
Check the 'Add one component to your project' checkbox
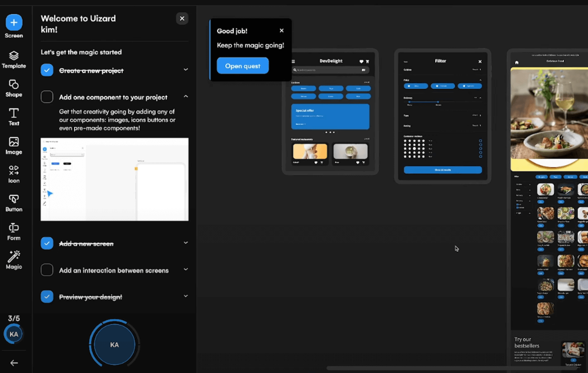[x=46, y=96]
